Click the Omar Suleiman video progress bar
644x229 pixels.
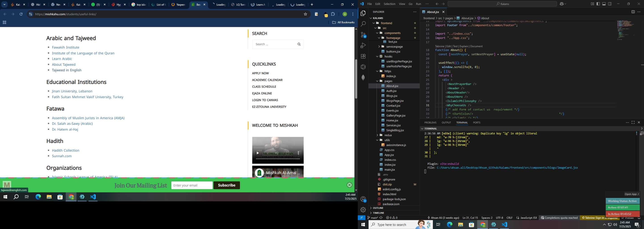point(278,159)
